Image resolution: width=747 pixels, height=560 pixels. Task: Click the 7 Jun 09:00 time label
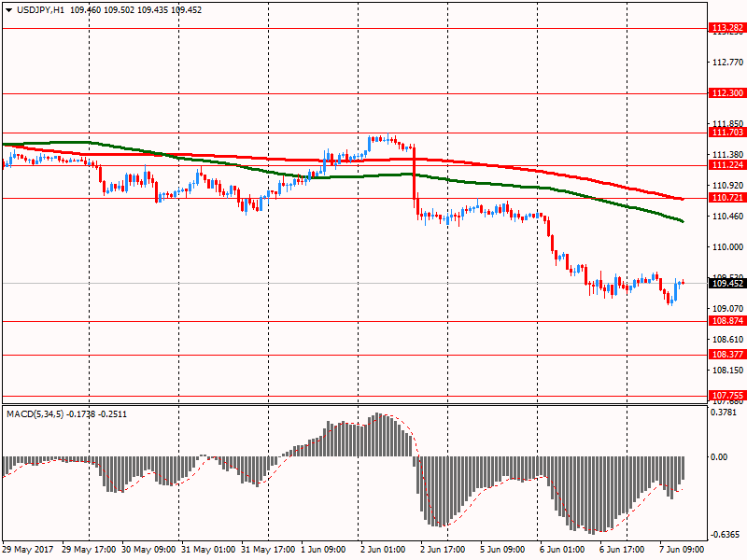pyautogui.click(x=682, y=550)
